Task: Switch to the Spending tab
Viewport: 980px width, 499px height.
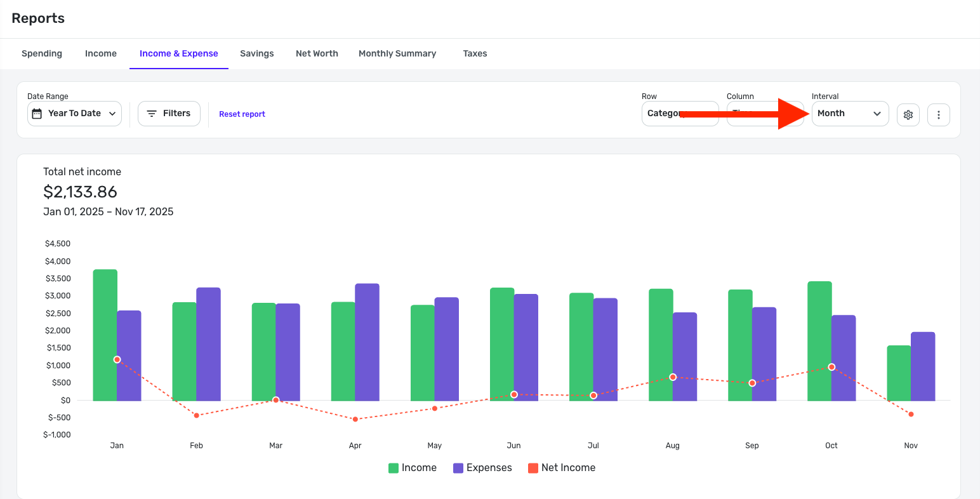Action: [x=42, y=54]
